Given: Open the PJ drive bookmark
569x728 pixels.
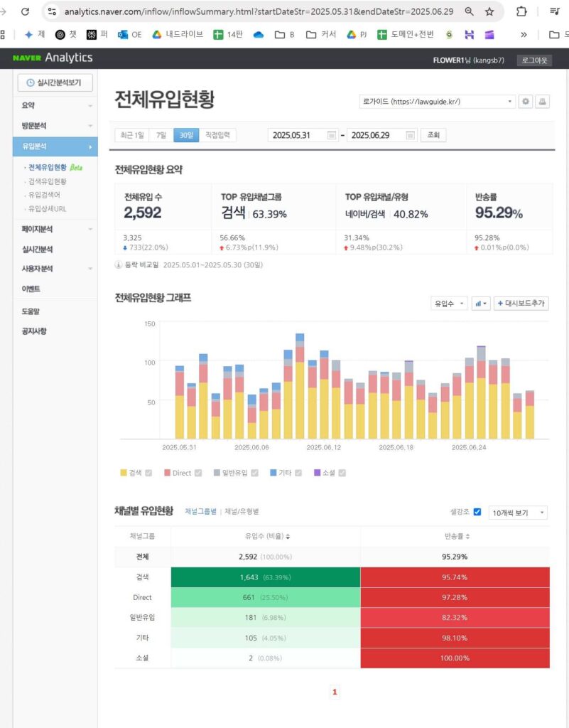Looking at the screenshot, I should tap(357, 34).
